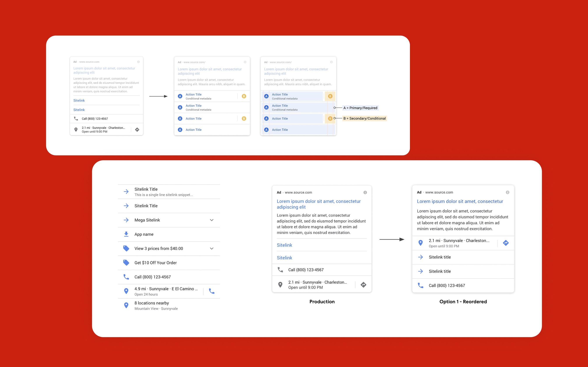The height and width of the screenshot is (367, 588).
Task: Click the orange B badge in first action row
Action: point(244,96)
